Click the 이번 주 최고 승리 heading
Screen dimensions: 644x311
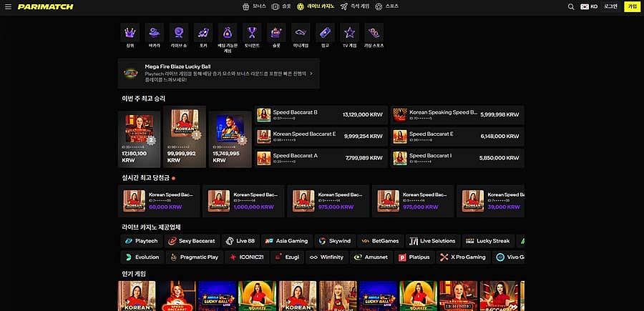pos(143,99)
